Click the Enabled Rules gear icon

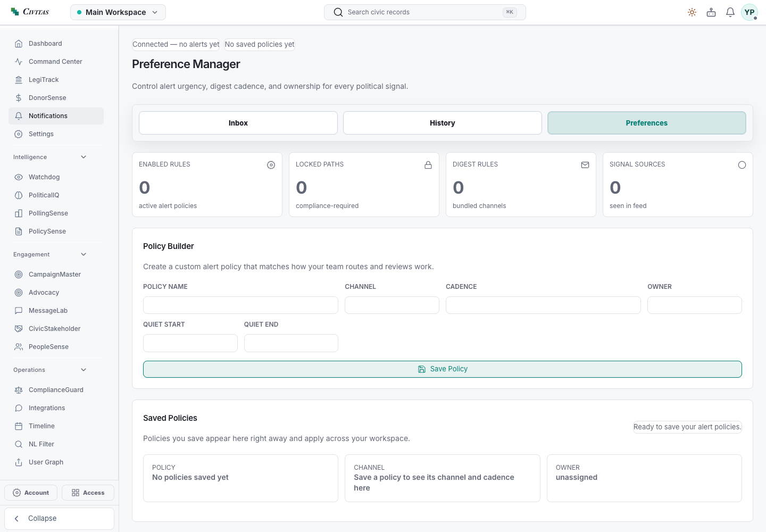pos(271,165)
